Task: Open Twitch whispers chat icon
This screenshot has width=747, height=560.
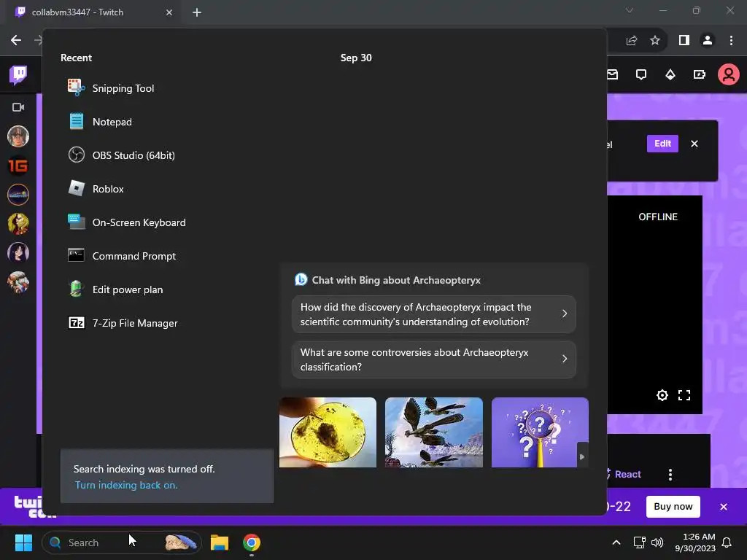Action: point(641,74)
